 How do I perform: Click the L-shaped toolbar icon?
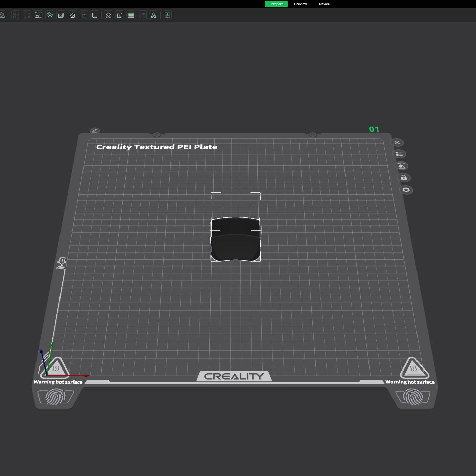(95, 15)
